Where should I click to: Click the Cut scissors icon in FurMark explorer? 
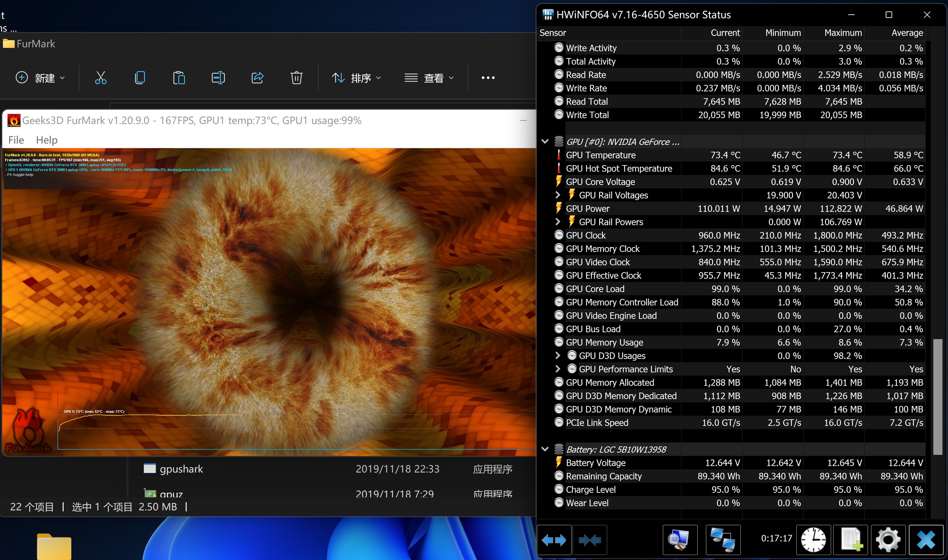tap(100, 78)
